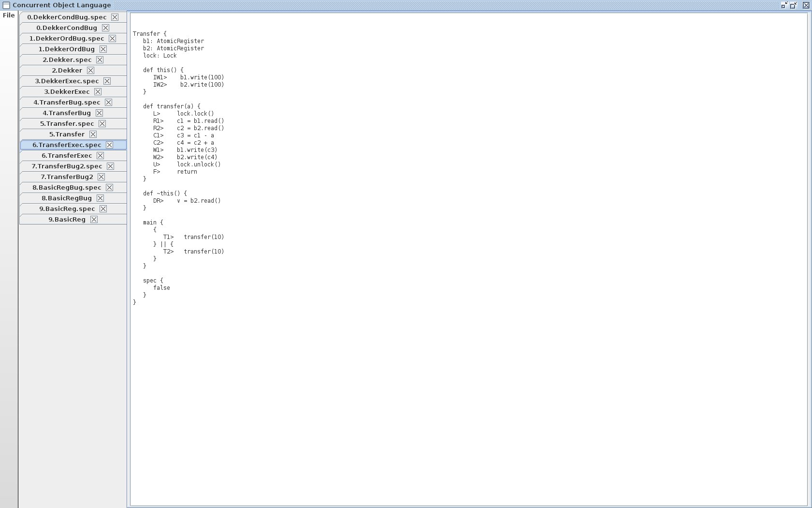Minimize the Concurrent Object Language window
812x508 pixels.
coord(784,5)
